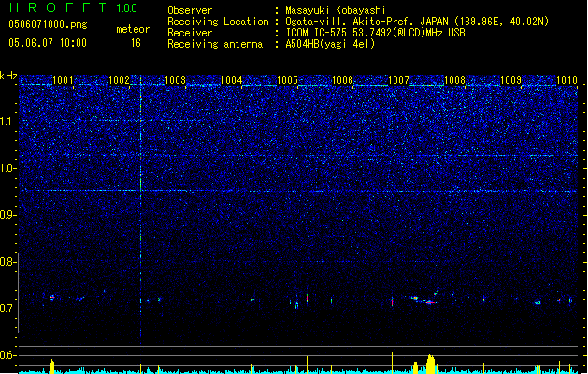The height and width of the screenshot is (374, 588).
Task: Click the 1010 time marker
Action: (566, 79)
